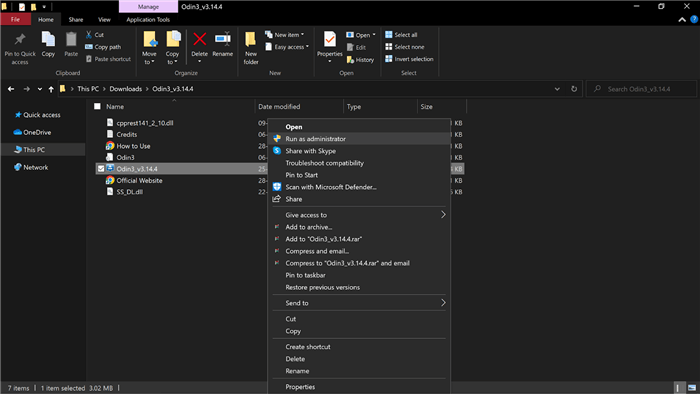Click the red Delete X icon
Image resolution: width=700 pixels, height=394 pixels.
click(200, 39)
